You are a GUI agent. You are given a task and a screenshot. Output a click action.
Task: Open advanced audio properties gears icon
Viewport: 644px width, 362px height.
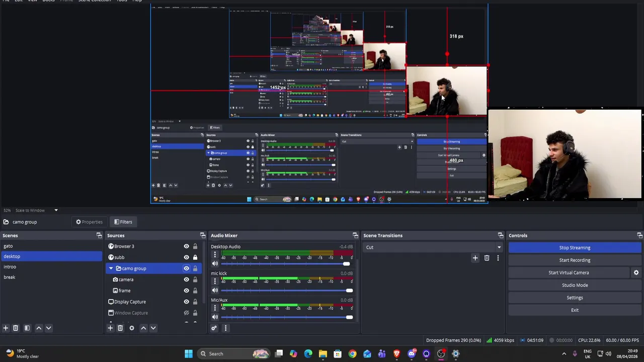tap(214, 328)
